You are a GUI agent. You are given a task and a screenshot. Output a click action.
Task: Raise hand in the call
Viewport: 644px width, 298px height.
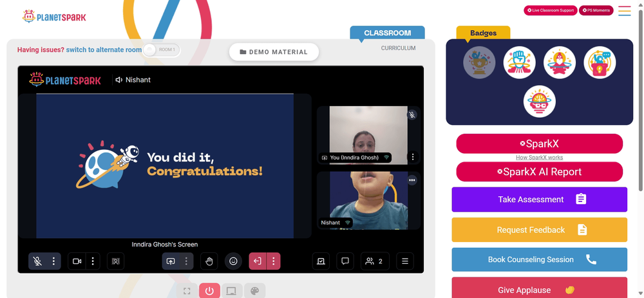[x=209, y=261]
